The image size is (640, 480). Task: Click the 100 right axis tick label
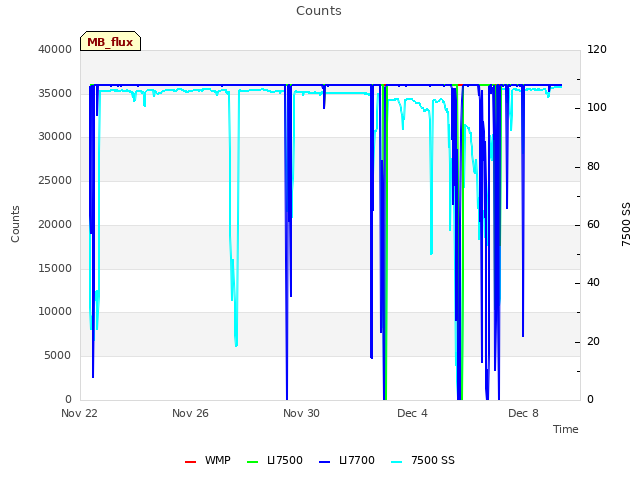(597, 108)
